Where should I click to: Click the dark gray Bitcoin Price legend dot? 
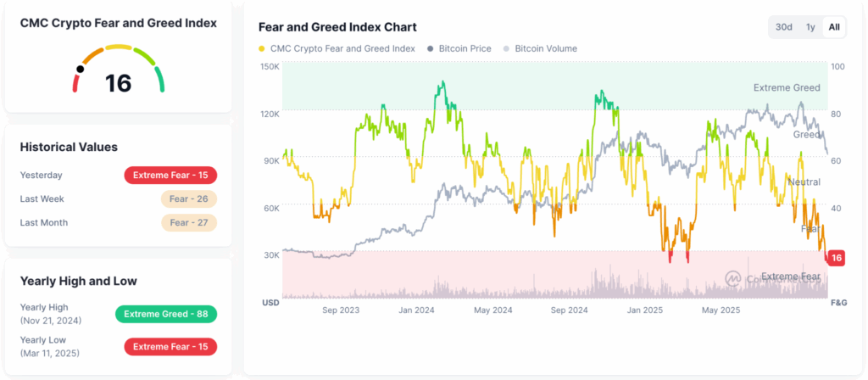point(431,48)
